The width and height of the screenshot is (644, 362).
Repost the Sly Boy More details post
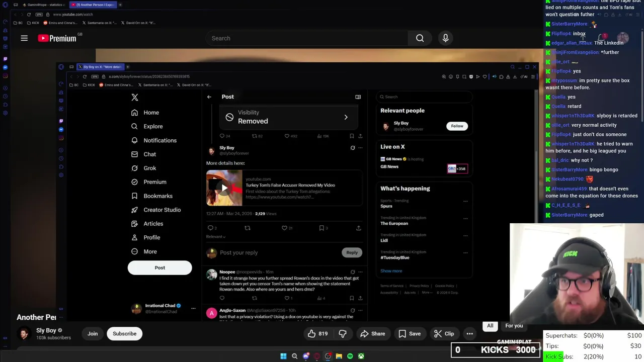247,228
